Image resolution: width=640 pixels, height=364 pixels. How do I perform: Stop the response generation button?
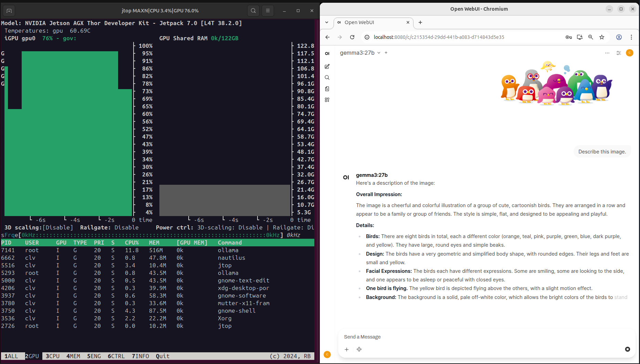[x=627, y=349]
